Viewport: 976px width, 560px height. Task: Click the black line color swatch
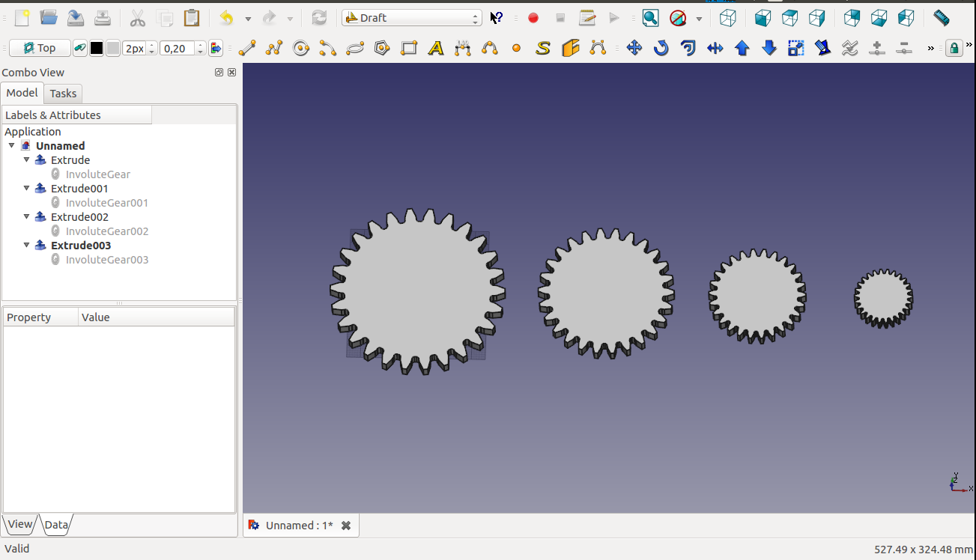click(97, 49)
